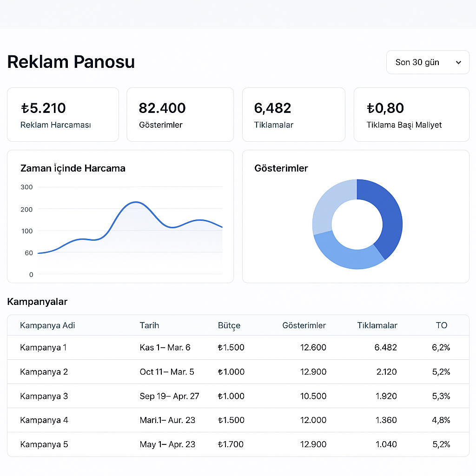Click the Tiklama Başi Maliyet card
Screen dimensions: 476x476
[x=411, y=114]
